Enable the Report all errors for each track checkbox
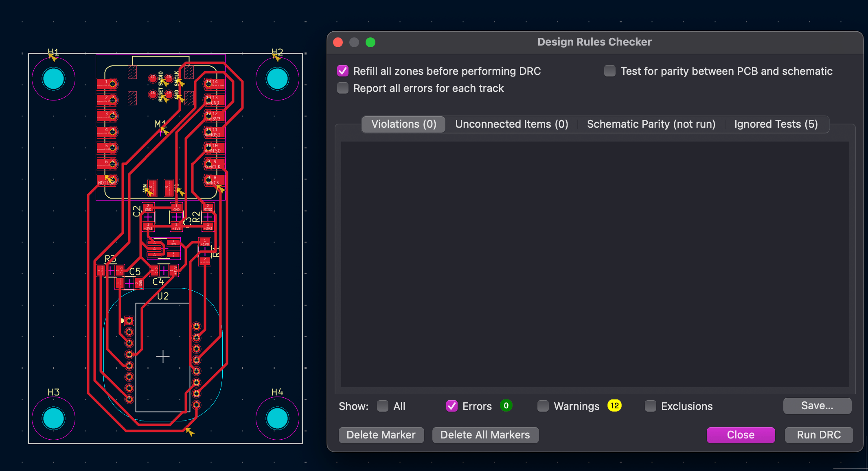This screenshot has width=868, height=471. (342, 88)
